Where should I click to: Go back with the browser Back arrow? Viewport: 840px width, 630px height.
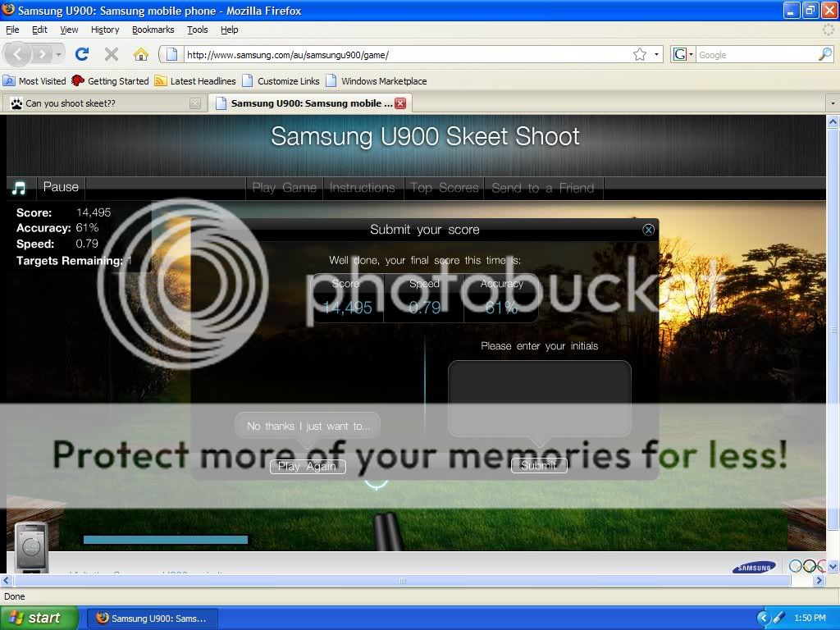18,54
